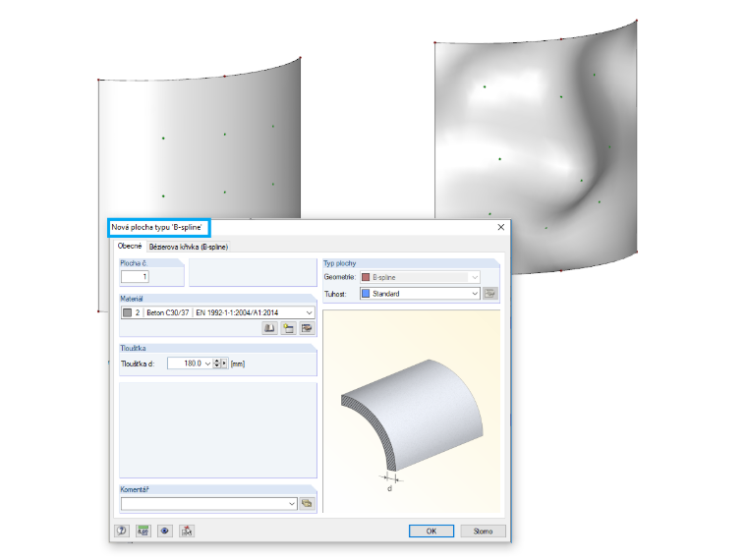Open the help icon in dialog footer
The height and width of the screenshot is (560, 747).
click(x=122, y=531)
